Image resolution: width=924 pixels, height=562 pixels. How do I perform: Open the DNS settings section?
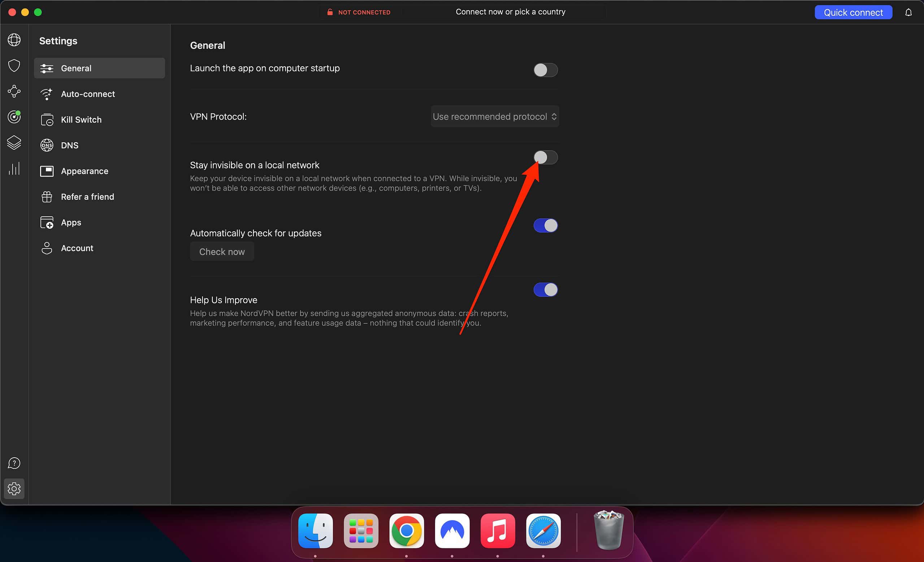point(69,145)
